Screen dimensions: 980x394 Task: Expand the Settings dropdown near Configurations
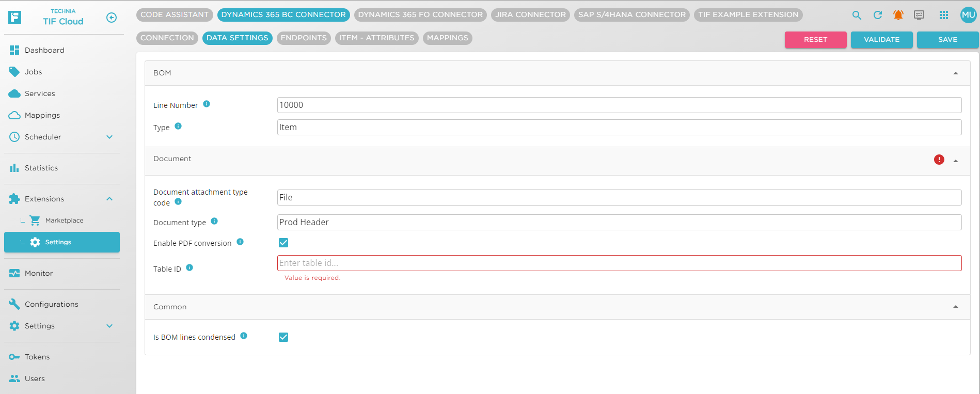click(109, 326)
